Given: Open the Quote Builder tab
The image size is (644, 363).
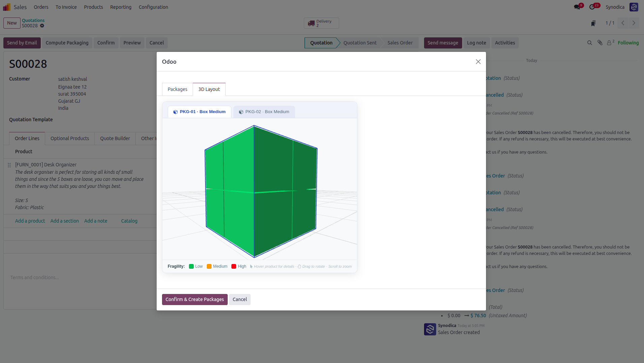Looking at the screenshot, I should pyautogui.click(x=115, y=138).
